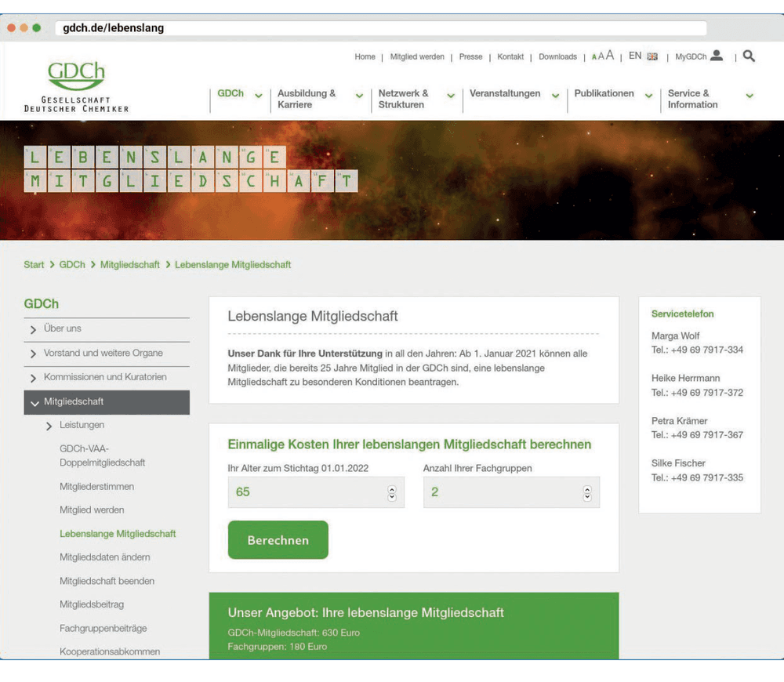Open the Veranstaltungen main menu
Screen dimensions: 784x682
click(x=504, y=93)
